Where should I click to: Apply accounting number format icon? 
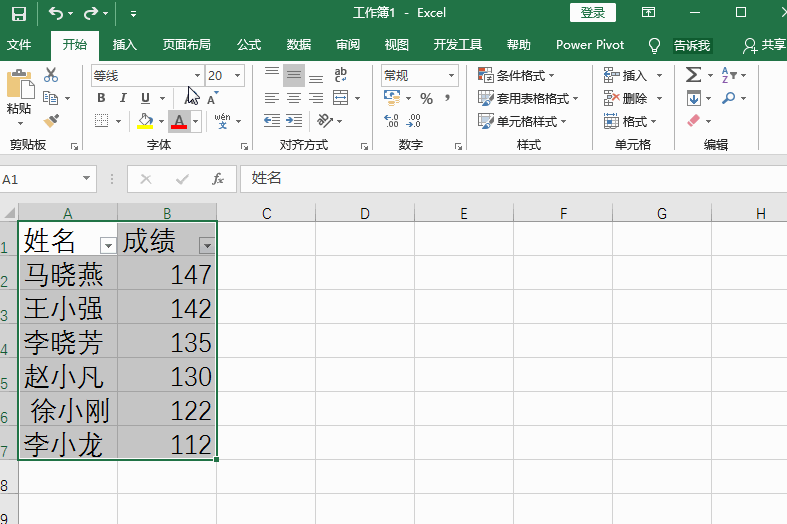coord(392,98)
